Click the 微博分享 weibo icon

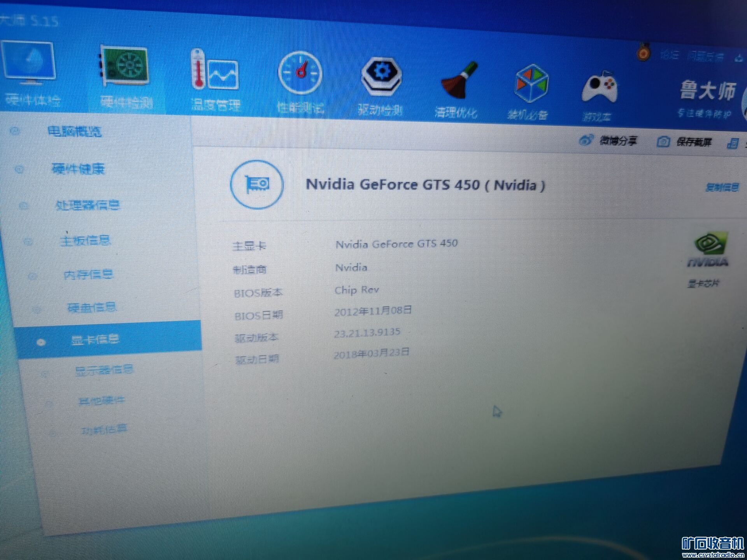tap(586, 140)
